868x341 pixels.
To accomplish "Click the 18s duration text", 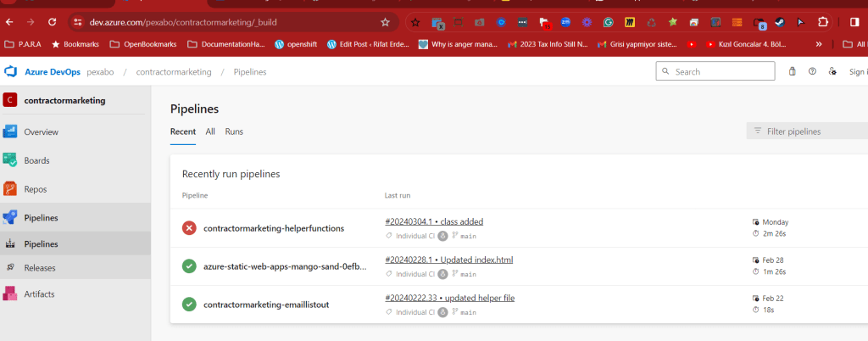I will [768, 310].
